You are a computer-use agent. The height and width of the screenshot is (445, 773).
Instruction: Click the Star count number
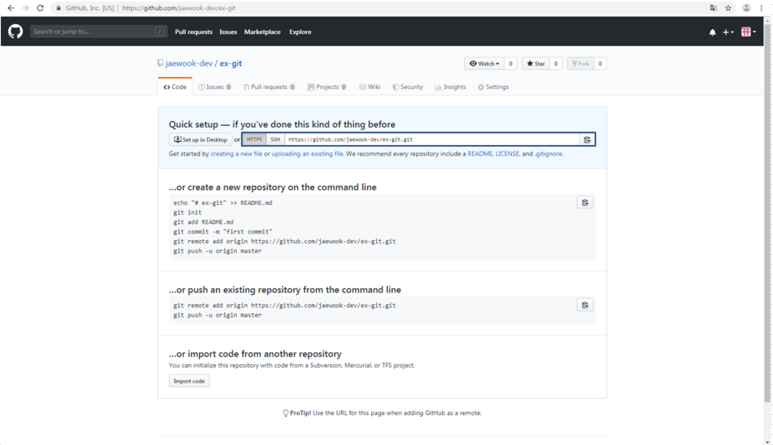pyautogui.click(x=556, y=64)
